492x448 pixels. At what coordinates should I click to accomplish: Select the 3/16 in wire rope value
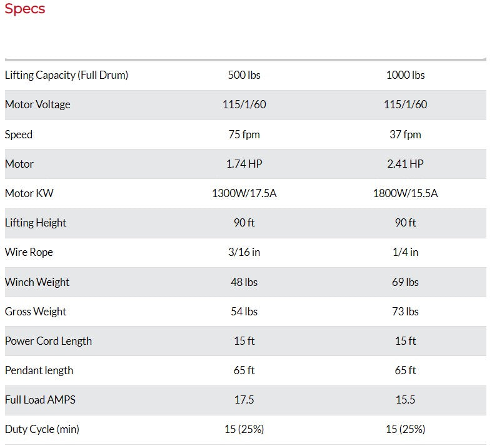(x=244, y=252)
